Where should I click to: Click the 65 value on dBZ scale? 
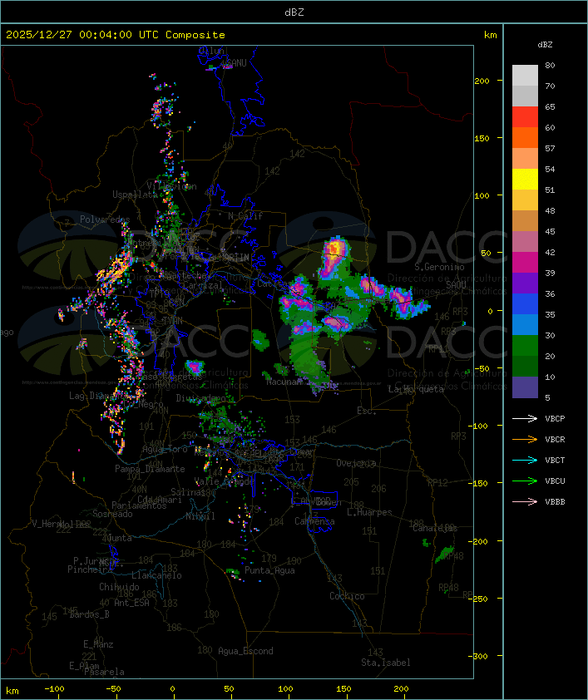click(x=550, y=106)
